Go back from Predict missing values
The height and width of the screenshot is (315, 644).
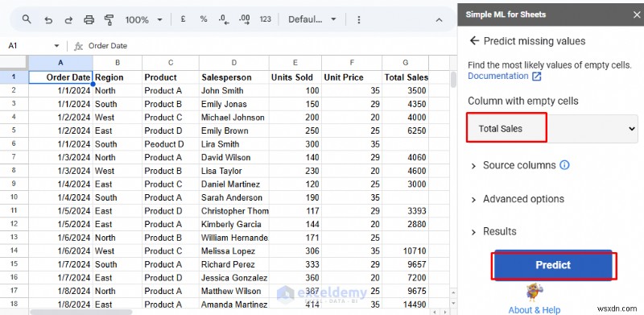(x=474, y=40)
